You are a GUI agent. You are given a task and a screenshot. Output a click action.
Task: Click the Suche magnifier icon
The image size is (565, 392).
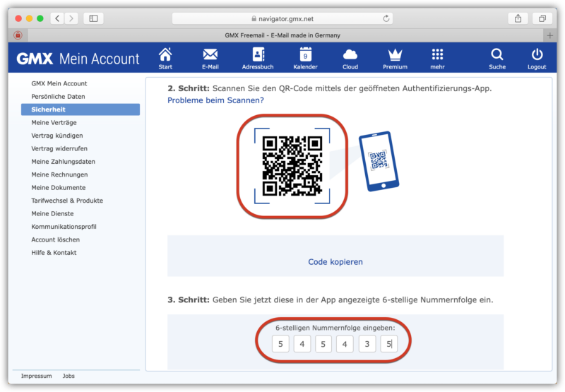point(497,55)
